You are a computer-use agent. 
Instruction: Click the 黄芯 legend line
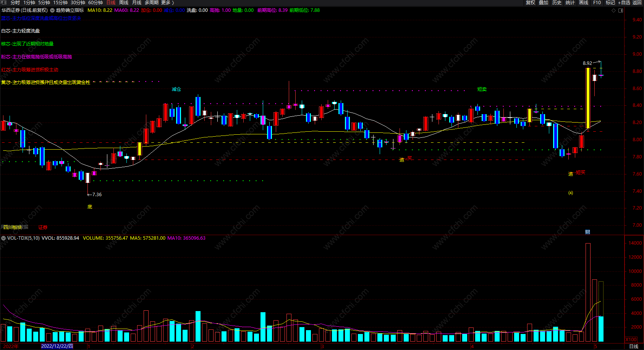point(46,82)
